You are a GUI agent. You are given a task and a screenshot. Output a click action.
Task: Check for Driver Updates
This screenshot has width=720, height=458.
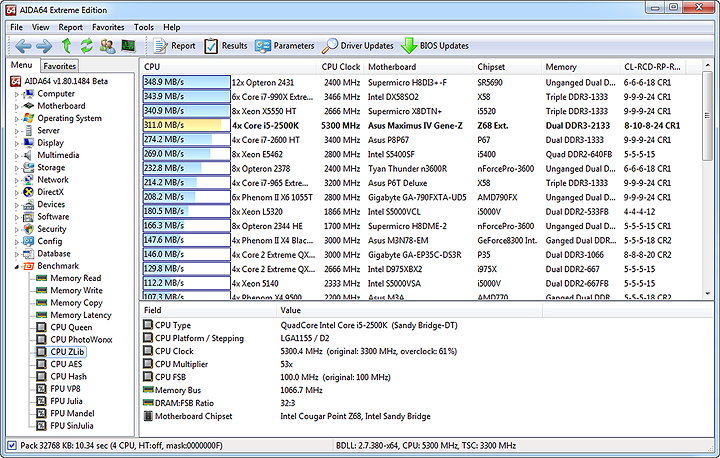point(358,46)
